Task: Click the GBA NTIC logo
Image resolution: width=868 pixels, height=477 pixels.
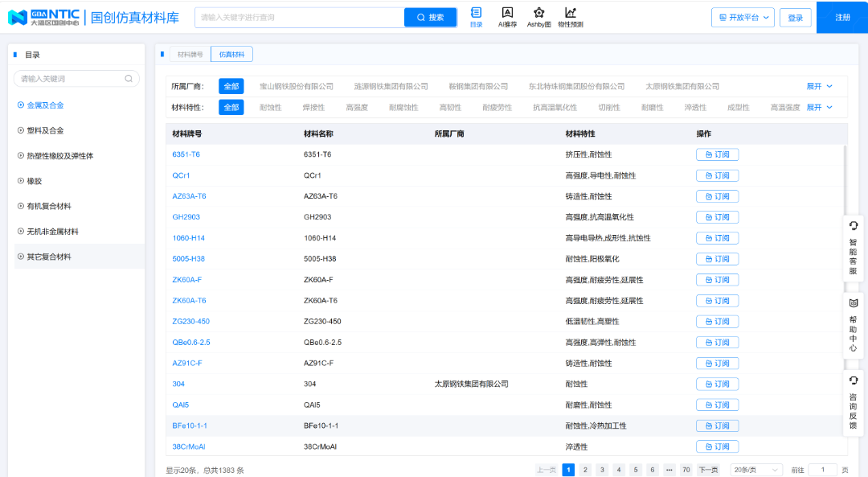Action: pyautogui.click(x=43, y=17)
